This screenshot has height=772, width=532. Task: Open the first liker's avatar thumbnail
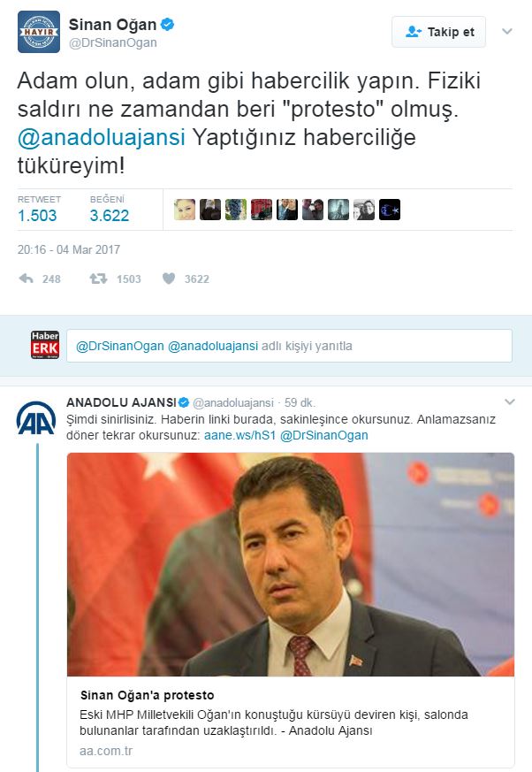click(185, 210)
